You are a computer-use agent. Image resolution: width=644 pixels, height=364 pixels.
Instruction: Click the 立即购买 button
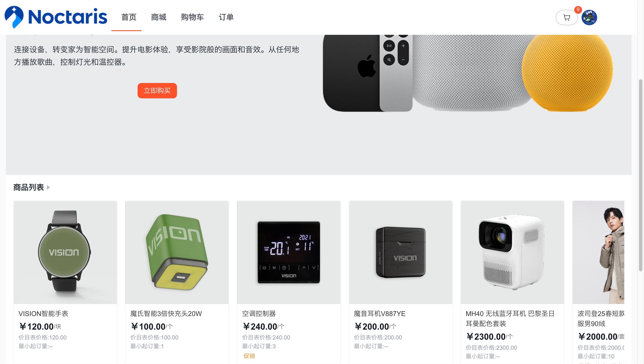[x=157, y=90]
